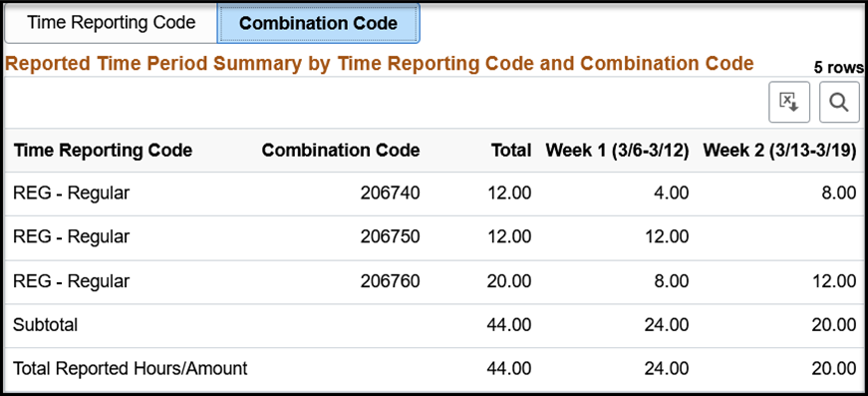Select combination code 206750 cell

(x=391, y=237)
